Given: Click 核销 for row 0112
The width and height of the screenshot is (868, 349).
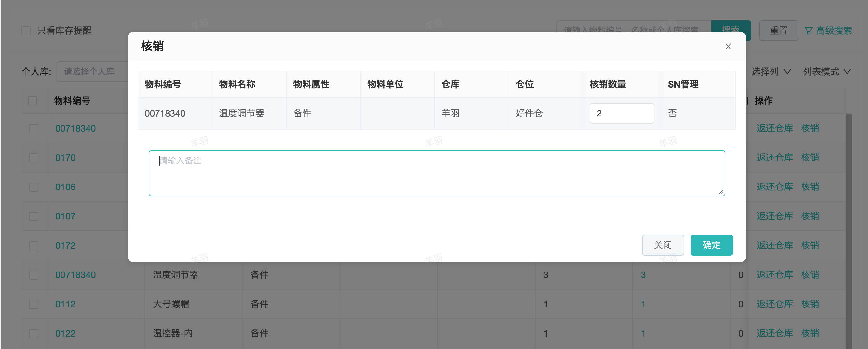Looking at the screenshot, I should [810, 304].
